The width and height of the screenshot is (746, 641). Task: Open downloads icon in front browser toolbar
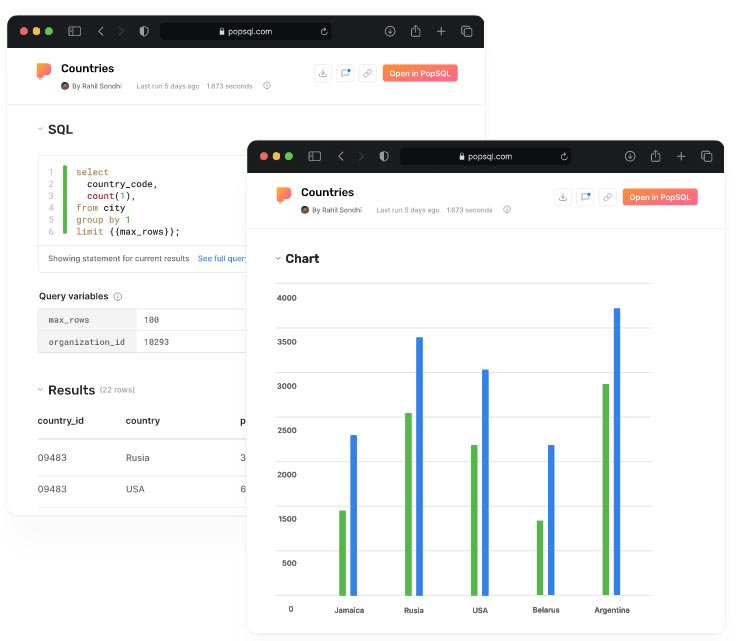[630, 156]
